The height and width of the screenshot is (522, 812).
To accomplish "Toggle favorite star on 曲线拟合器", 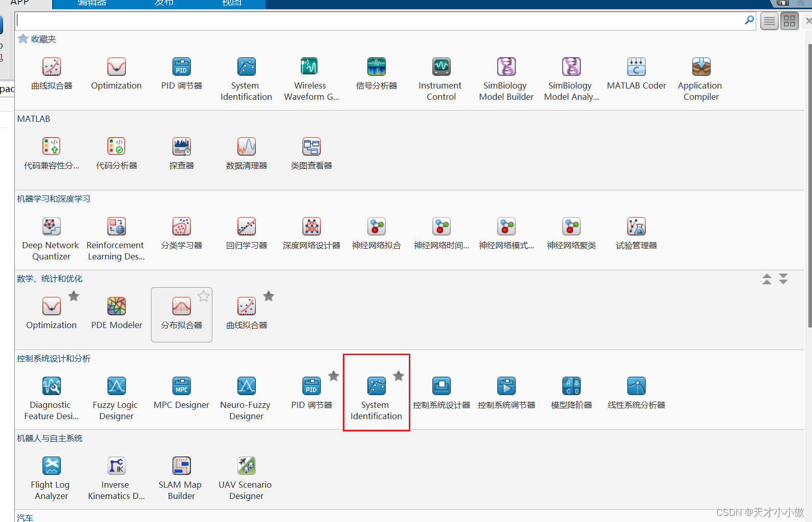I will [269, 296].
